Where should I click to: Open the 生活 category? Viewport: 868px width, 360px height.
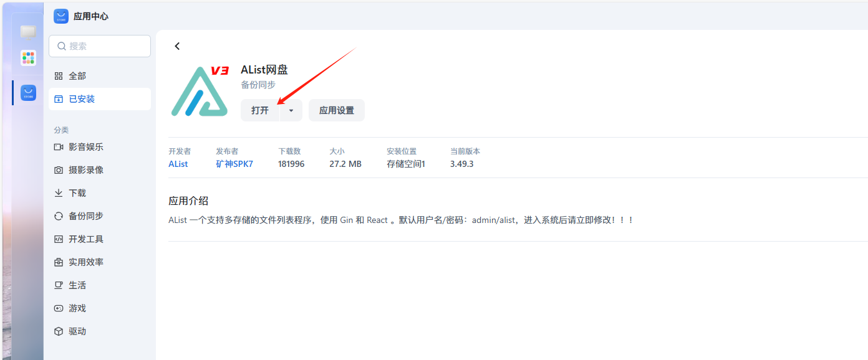tap(100, 285)
